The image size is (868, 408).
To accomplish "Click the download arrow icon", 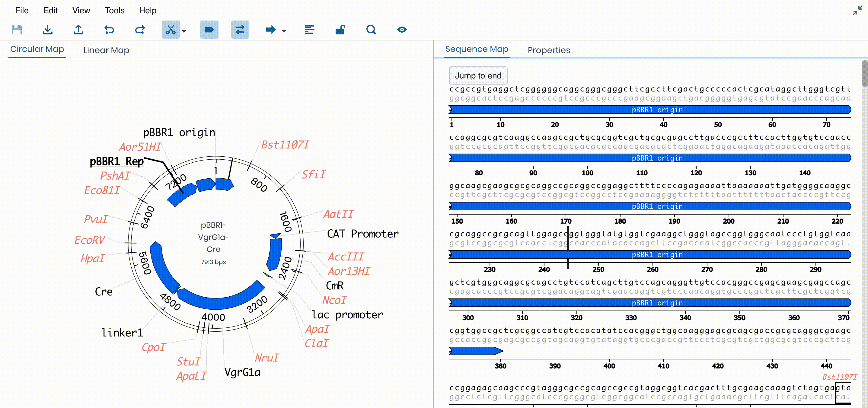I will [x=47, y=30].
